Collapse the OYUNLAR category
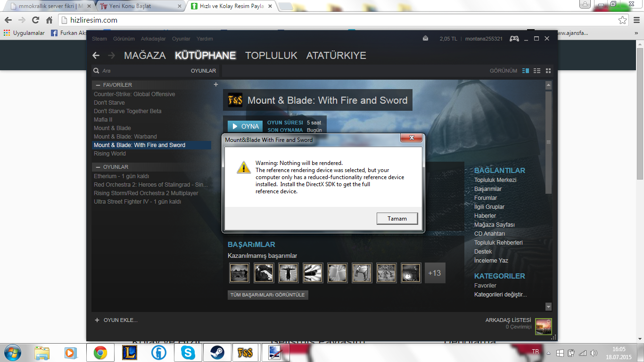This screenshot has height=362, width=644. tap(98, 167)
